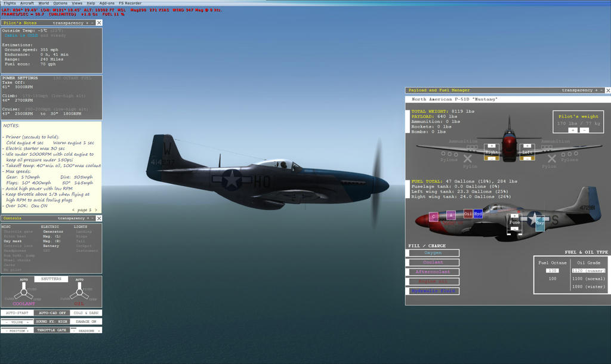
Task: Close the Payload and Fuel Manager panel
Action: point(608,90)
